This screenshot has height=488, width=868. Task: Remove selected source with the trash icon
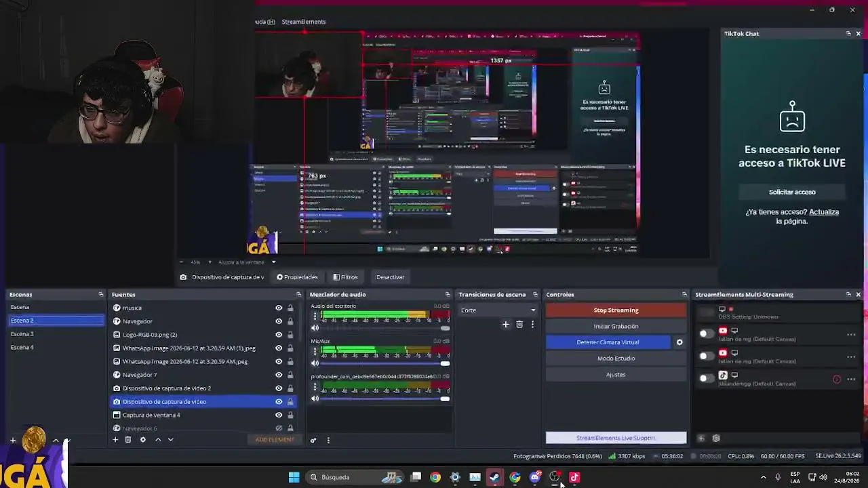127,440
